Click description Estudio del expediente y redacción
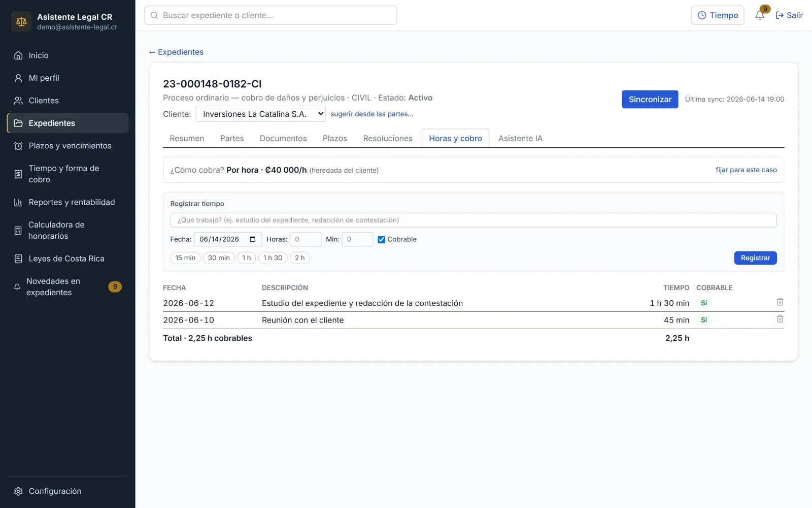The image size is (812, 508). (362, 303)
